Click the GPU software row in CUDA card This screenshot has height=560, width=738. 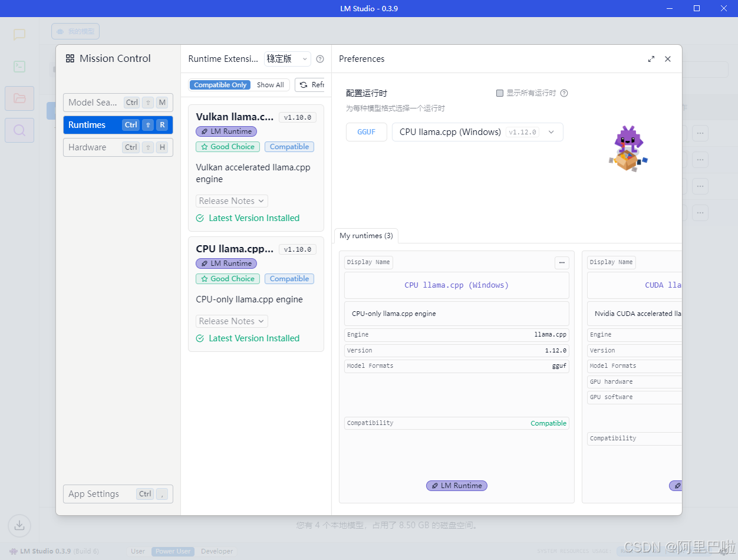pyautogui.click(x=635, y=397)
